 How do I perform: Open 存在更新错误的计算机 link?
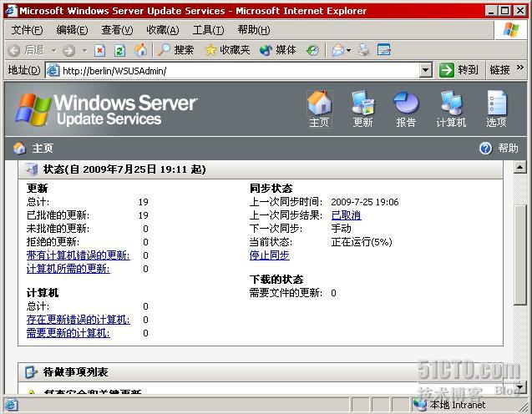78,320
